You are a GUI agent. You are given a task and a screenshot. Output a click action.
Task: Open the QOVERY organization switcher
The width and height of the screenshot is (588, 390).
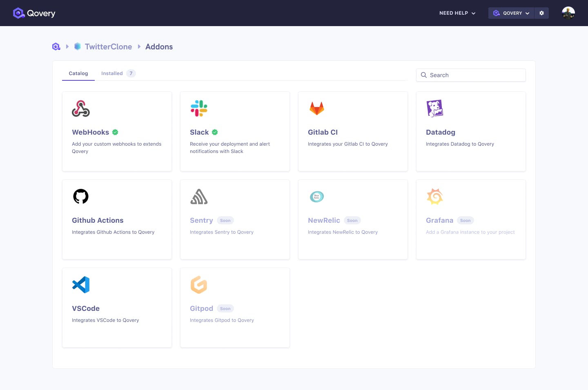pyautogui.click(x=511, y=13)
